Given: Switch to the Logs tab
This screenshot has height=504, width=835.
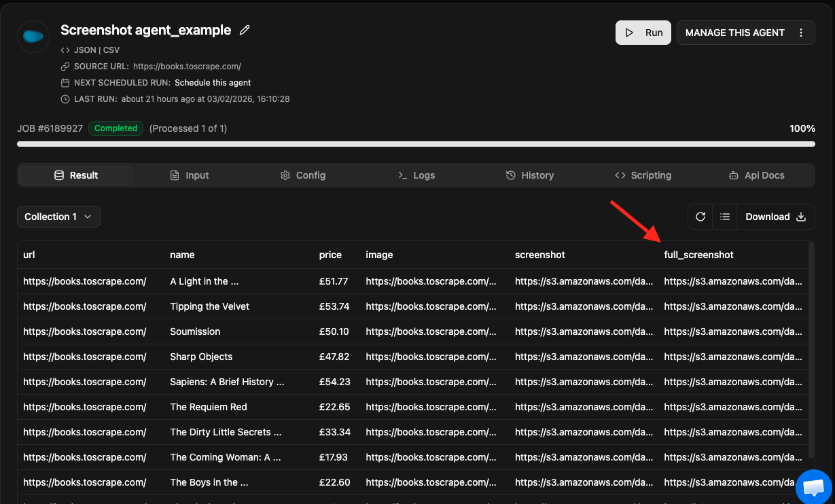Looking at the screenshot, I should [416, 175].
